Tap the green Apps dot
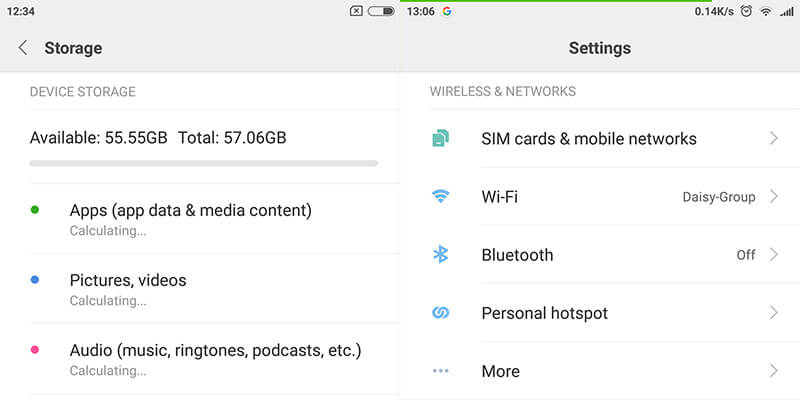Image resolution: width=800 pixels, height=400 pixels. (35, 210)
